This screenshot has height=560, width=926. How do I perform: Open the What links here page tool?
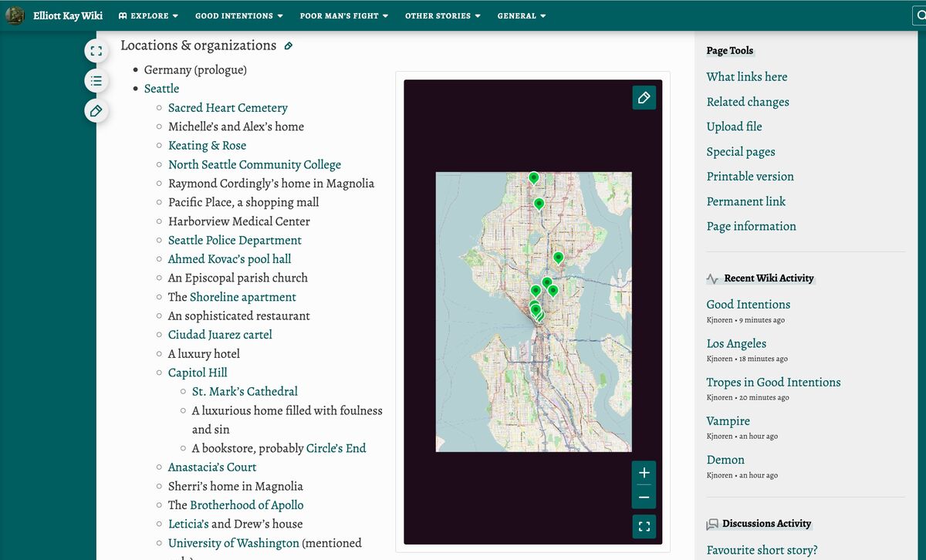[x=746, y=76]
